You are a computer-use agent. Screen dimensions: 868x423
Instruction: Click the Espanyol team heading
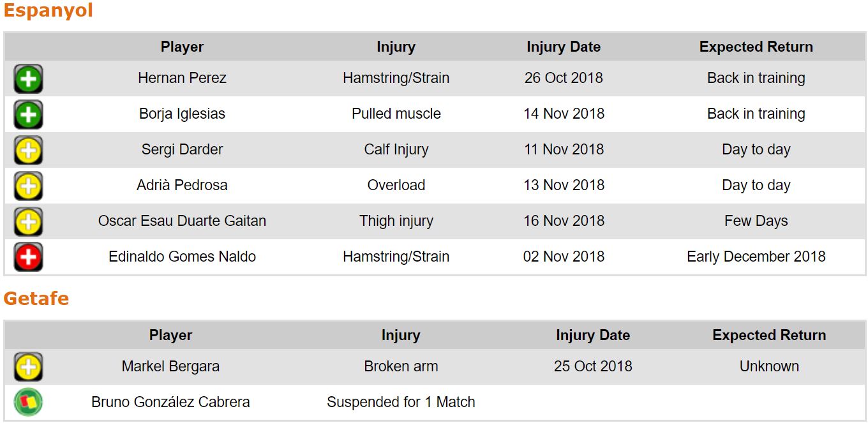(x=48, y=11)
